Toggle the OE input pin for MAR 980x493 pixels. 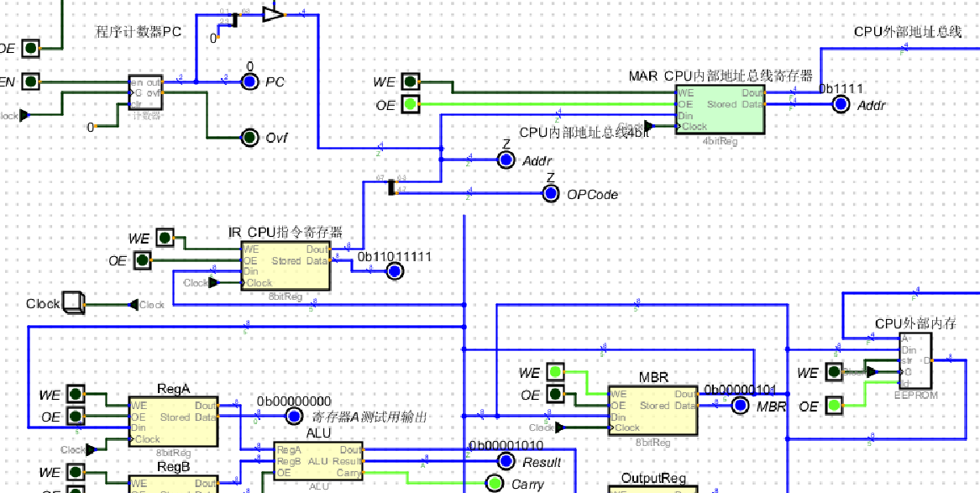pyautogui.click(x=410, y=104)
